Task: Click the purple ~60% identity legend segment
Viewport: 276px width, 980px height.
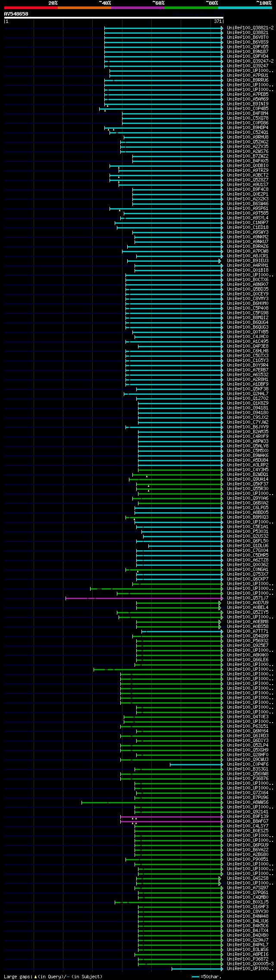Action: 138,8
